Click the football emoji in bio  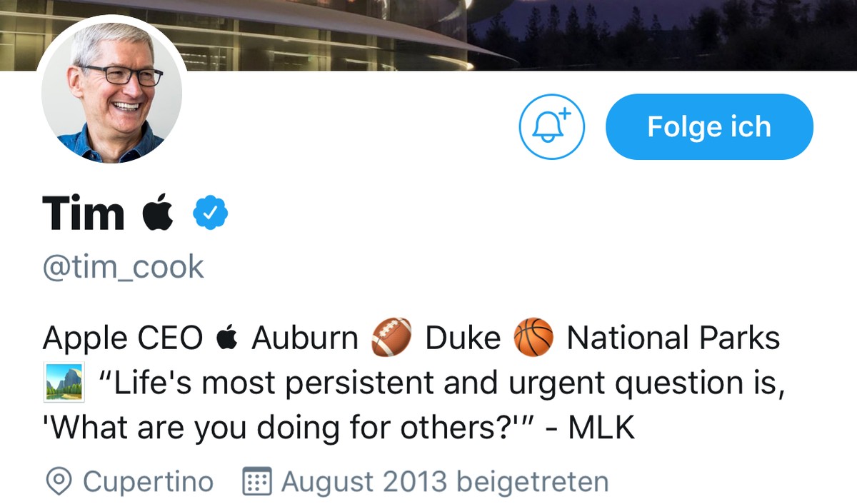(391, 338)
